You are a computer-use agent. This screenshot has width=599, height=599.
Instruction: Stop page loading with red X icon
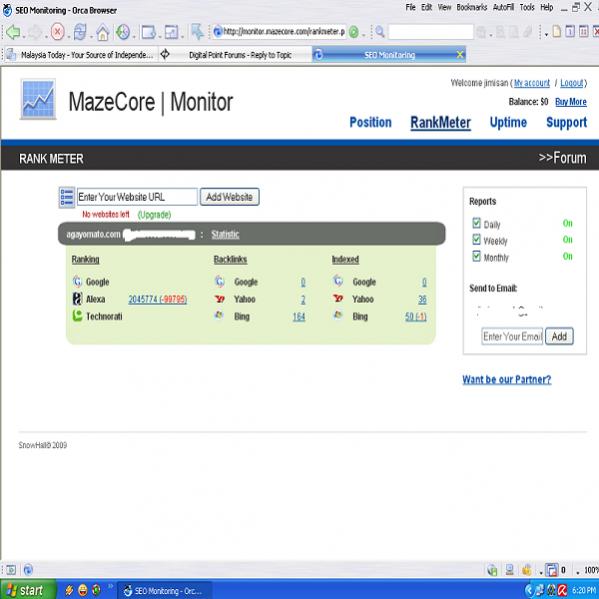pyautogui.click(x=58, y=32)
